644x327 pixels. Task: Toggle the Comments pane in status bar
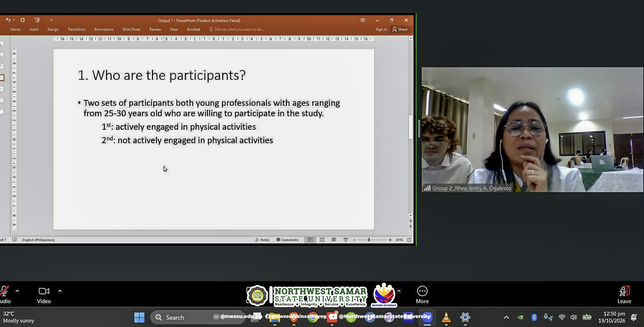[287, 240]
